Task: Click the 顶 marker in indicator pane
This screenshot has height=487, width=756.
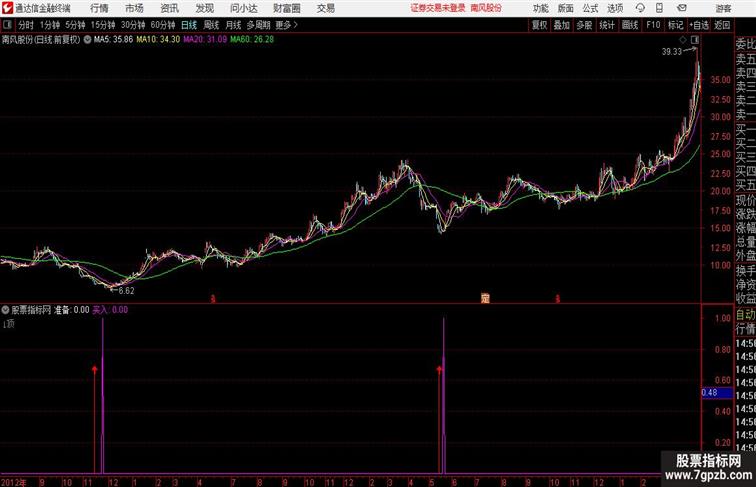Action: [9, 324]
